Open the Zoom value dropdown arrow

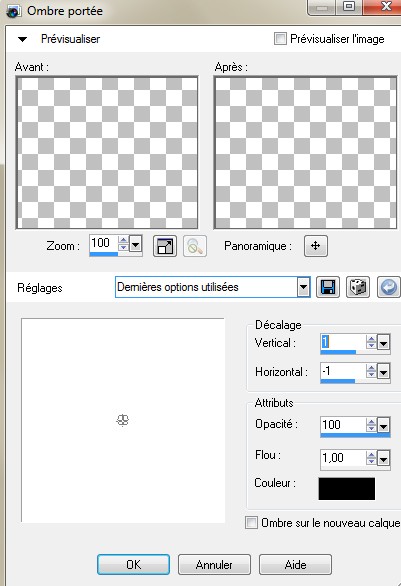[x=135, y=245]
